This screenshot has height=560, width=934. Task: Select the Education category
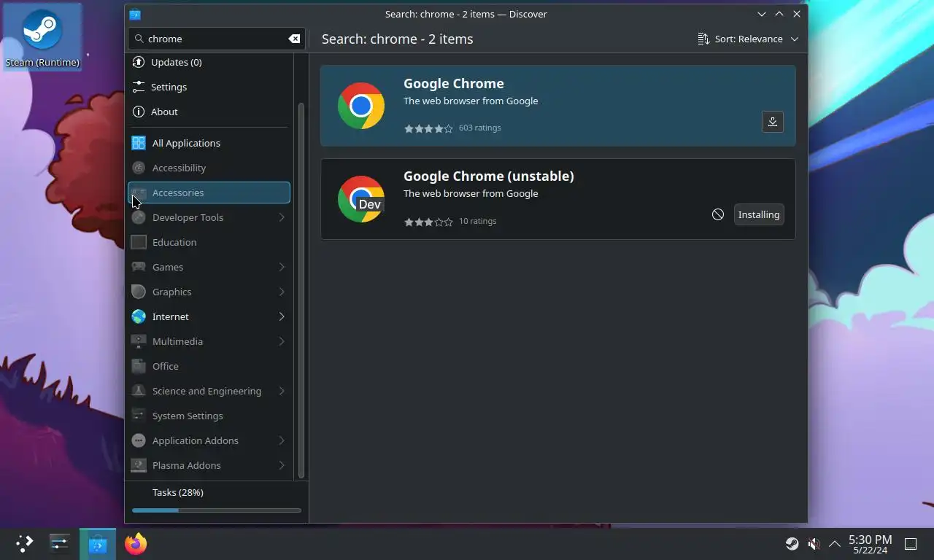(210, 242)
